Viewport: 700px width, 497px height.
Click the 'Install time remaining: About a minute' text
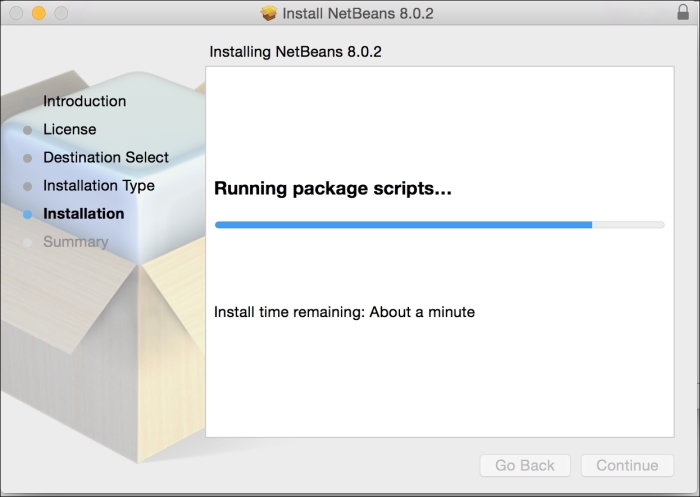(344, 312)
